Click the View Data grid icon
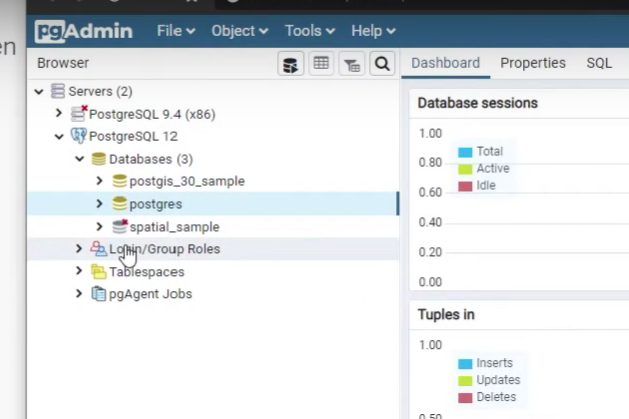The width and height of the screenshot is (629, 419). [321, 64]
